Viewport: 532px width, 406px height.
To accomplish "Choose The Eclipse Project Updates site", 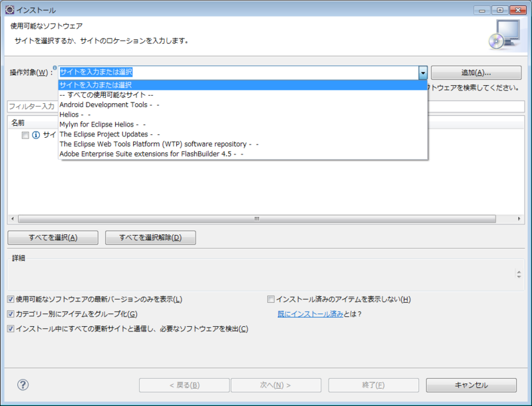I will pos(243,134).
